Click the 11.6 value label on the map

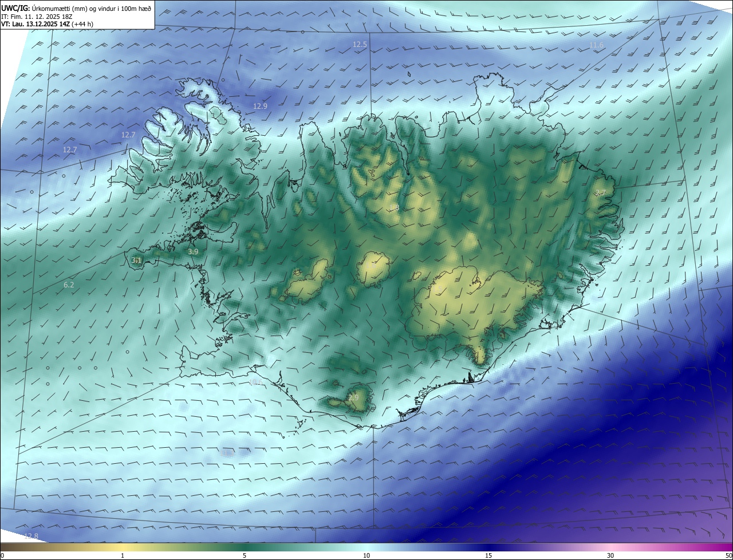point(597,45)
